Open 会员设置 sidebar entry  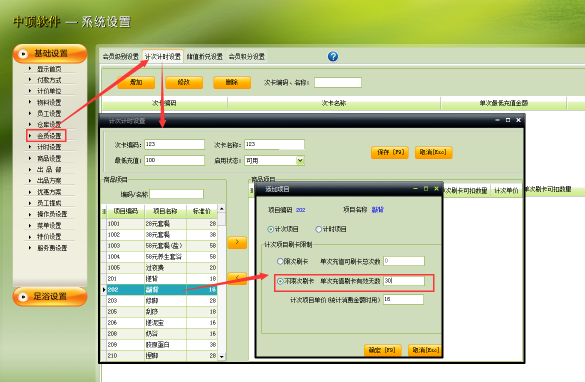pos(49,136)
